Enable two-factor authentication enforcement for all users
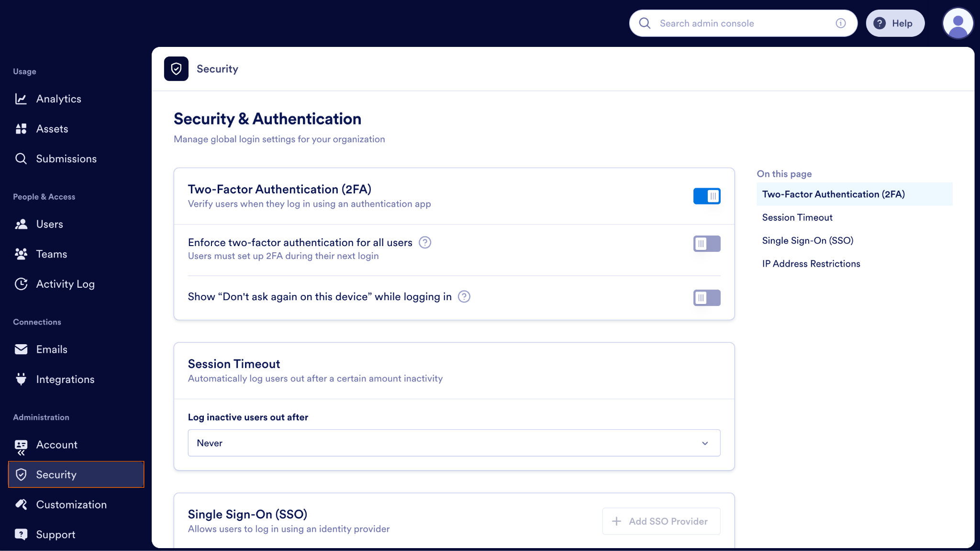The image size is (980, 551). click(x=707, y=243)
